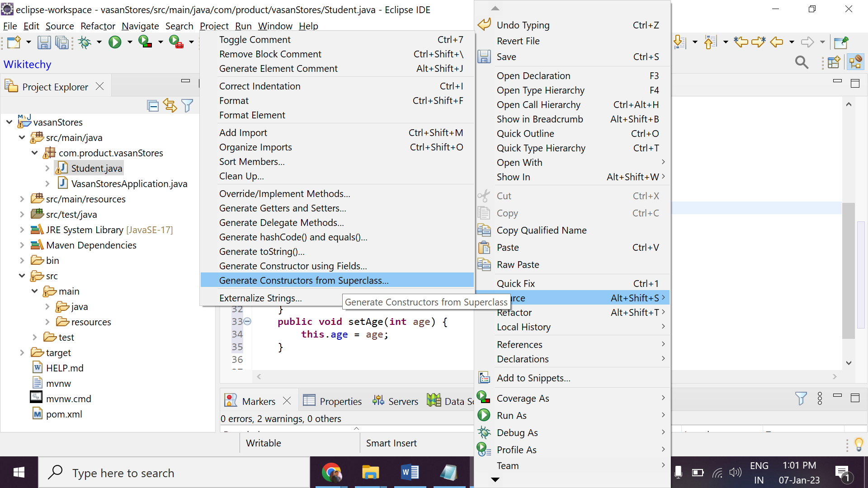Click the Debug bug toolbar icon

85,42
